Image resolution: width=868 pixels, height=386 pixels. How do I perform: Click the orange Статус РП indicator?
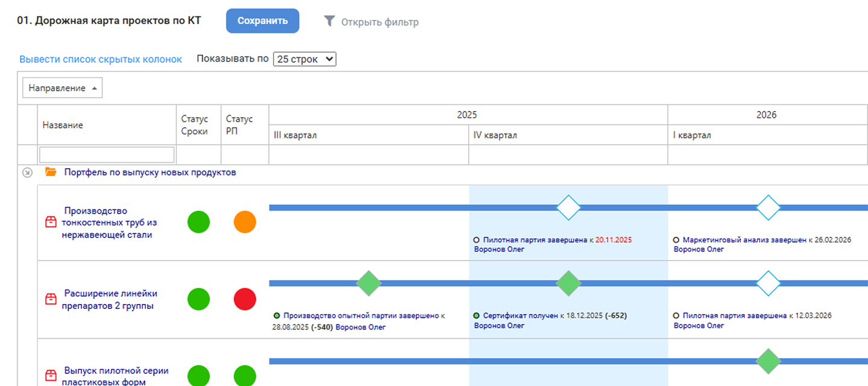245,222
